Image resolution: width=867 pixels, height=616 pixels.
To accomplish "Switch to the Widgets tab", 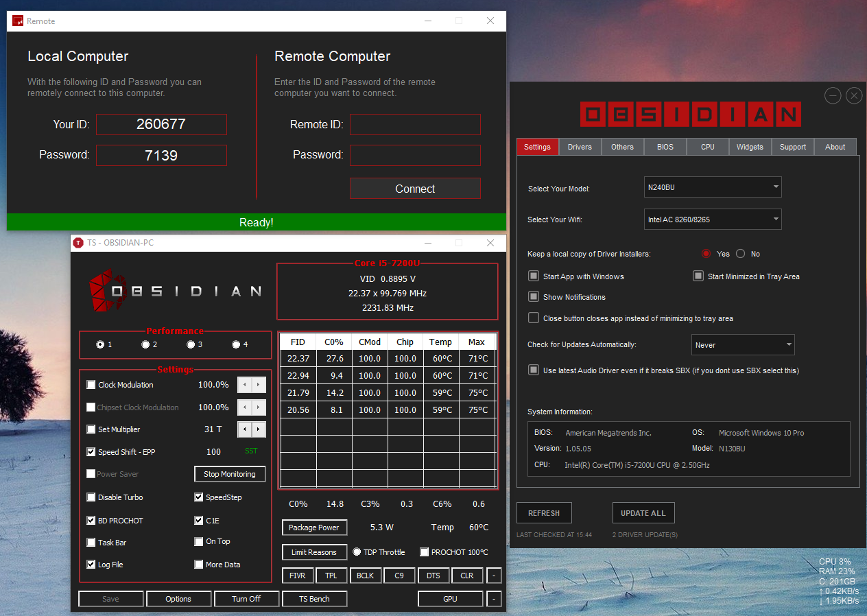I will click(750, 147).
